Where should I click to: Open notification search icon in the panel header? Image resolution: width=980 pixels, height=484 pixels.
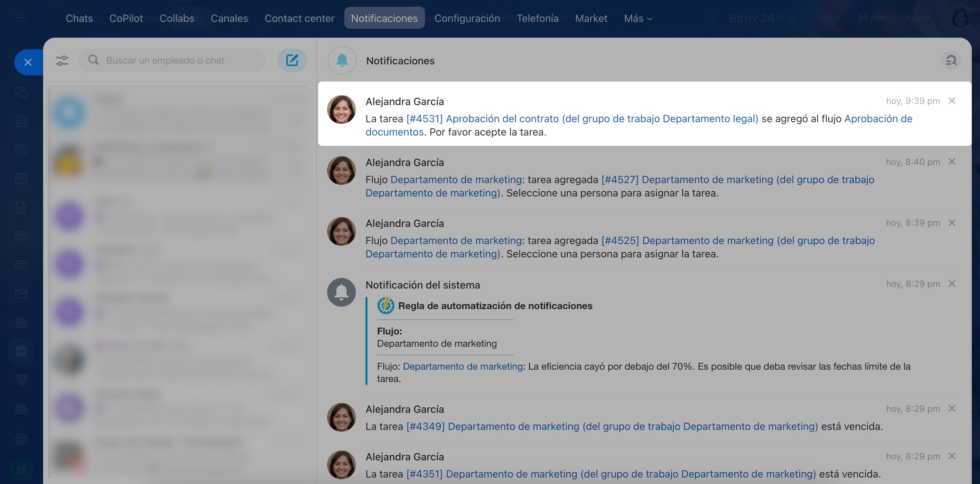pos(951,61)
